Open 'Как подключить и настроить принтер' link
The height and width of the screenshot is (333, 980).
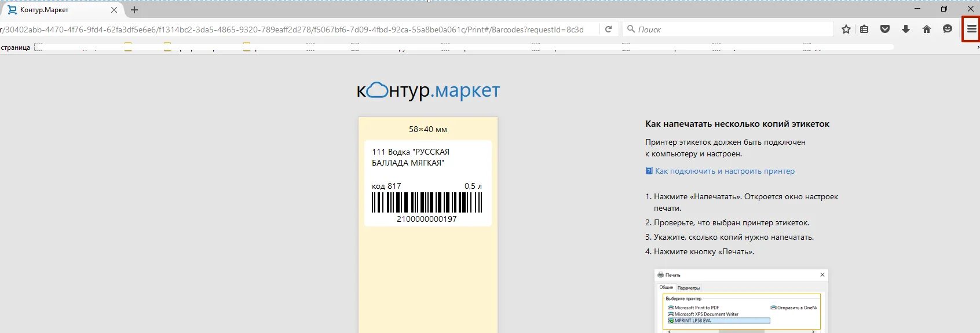(x=725, y=171)
